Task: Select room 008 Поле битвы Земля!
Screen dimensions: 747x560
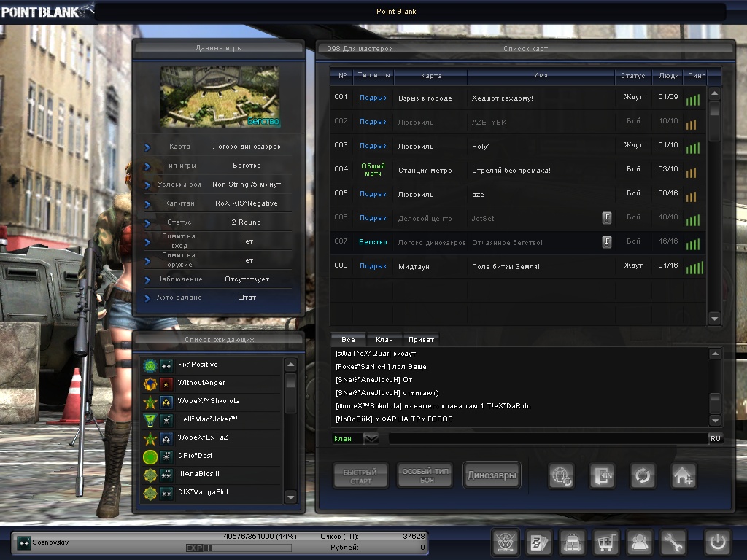Action: point(511,266)
